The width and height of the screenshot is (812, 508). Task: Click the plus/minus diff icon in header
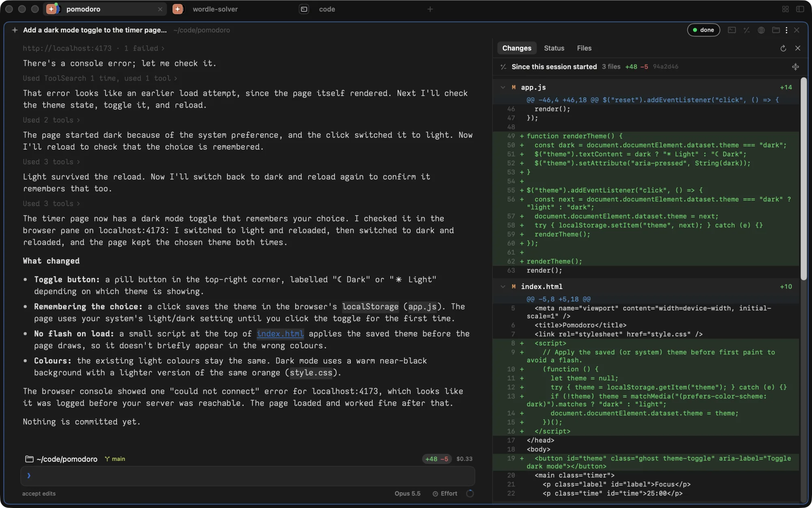[747, 30]
